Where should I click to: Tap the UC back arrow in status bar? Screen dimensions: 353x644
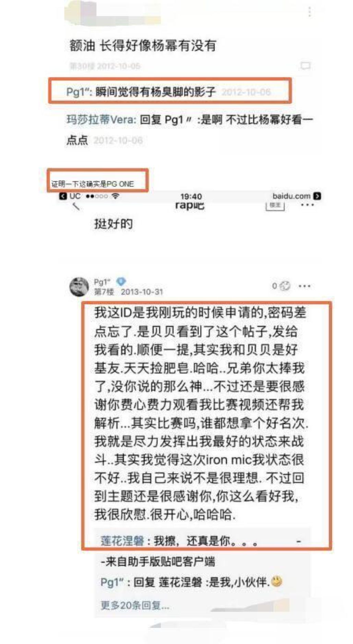(x=63, y=196)
